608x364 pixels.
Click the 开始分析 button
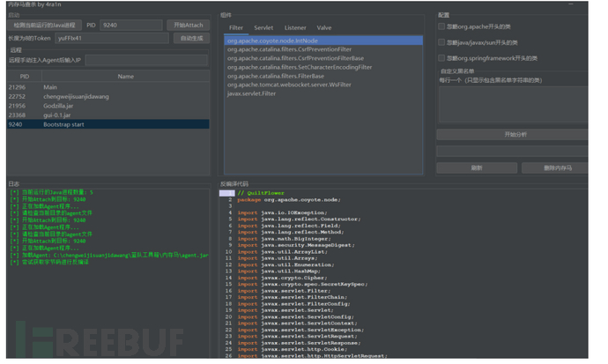point(515,135)
